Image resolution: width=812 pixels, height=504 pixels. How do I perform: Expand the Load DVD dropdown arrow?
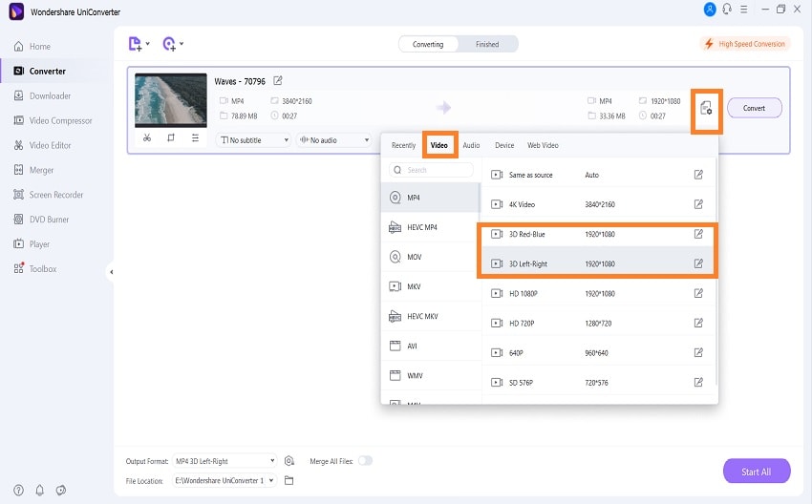[x=182, y=44]
